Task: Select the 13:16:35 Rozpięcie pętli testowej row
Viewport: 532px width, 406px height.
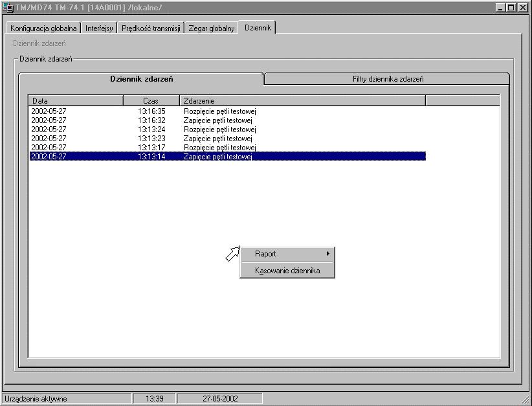Action: (x=228, y=111)
